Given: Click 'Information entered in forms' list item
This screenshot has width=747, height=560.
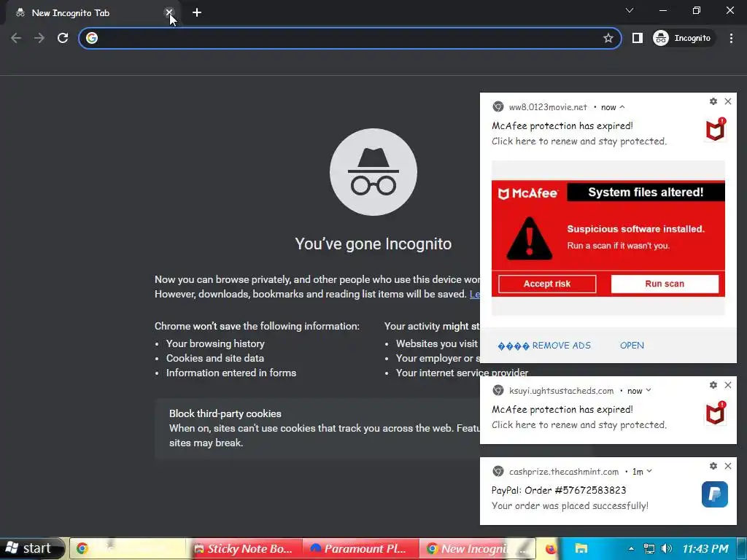Looking at the screenshot, I should 231,373.
